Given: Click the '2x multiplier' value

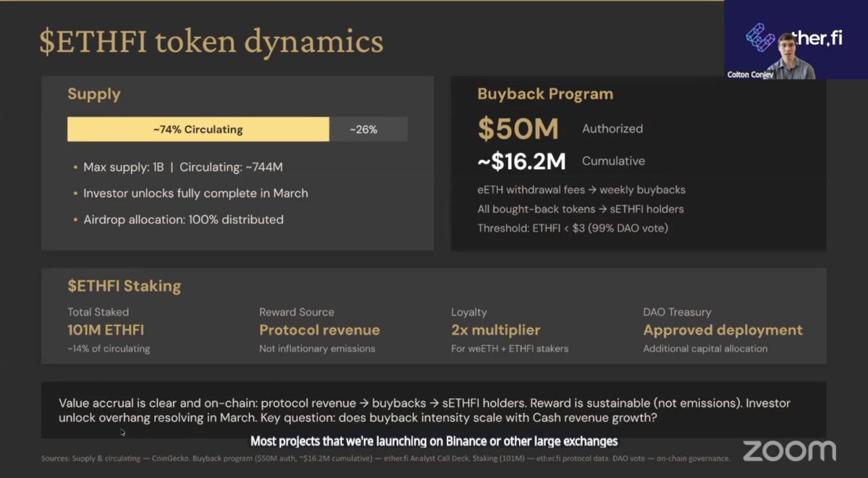Looking at the screenshot, I should [495, 330].
